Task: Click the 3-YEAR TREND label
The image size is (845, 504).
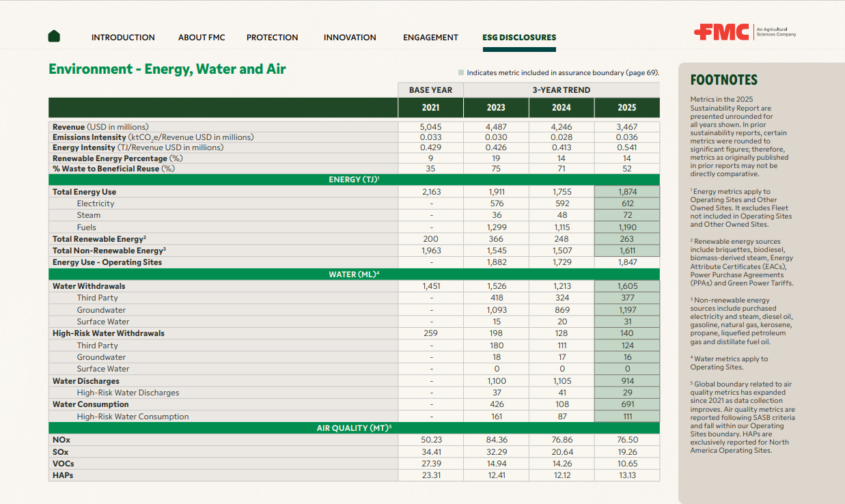Action: 562,90
